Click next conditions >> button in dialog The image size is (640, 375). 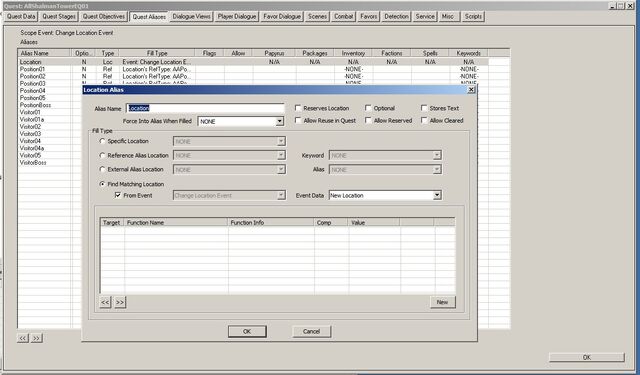pyautogui.click(x=120, y=302)
